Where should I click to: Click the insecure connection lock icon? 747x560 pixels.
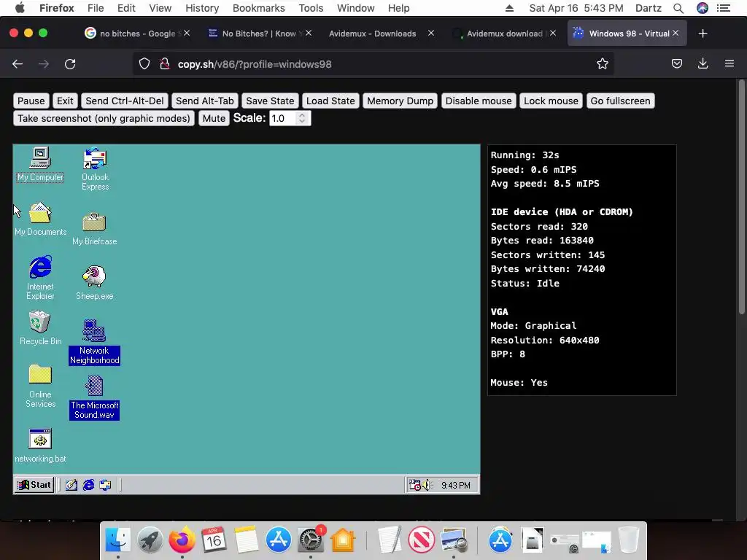click(165, 64)
